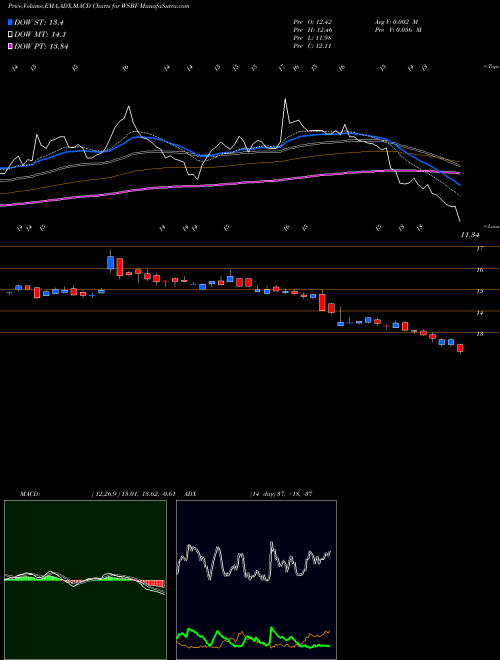
Task: Click the magenta DOW PT legend swatch
Action: coord(10,46)
